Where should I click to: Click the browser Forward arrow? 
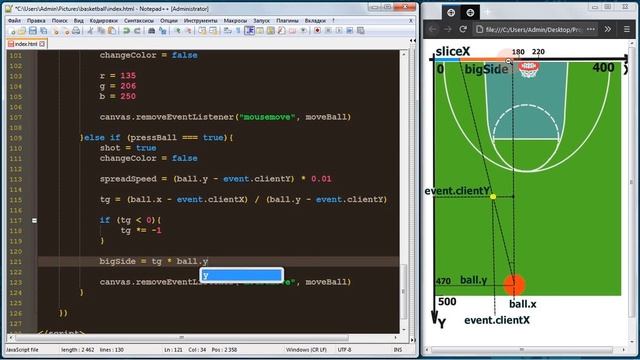coord(448,29)
